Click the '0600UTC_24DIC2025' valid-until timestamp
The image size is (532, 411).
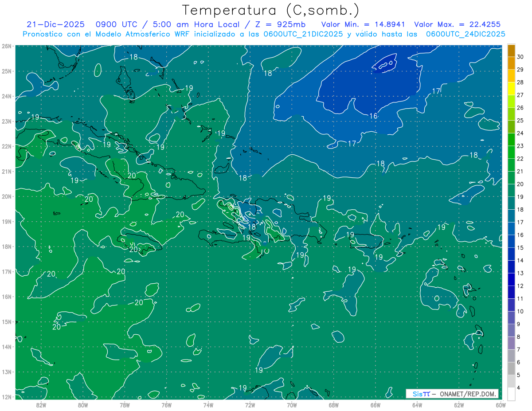pyautogui.click(x=465, y=34)
